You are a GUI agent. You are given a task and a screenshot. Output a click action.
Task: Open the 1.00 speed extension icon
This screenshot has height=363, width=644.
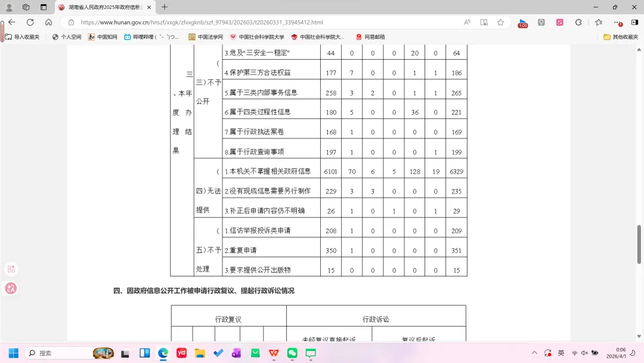click(x=523, y=23)
